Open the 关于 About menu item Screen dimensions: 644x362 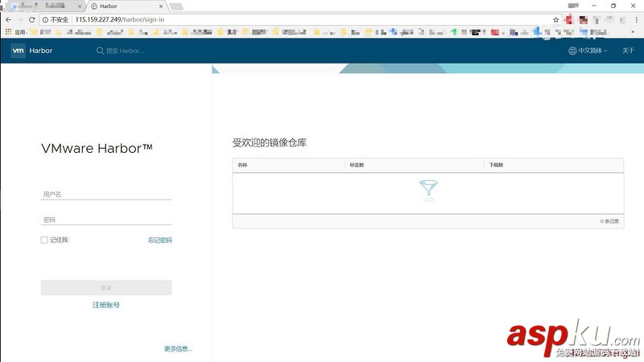click(x=628, y=51)
